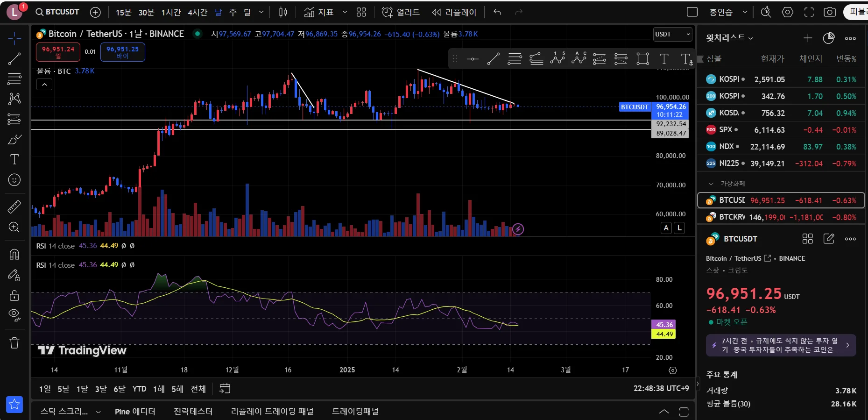Toggle magnet mode for drawings
Viewport: 868px width, 420px height.
coord(14,254)
